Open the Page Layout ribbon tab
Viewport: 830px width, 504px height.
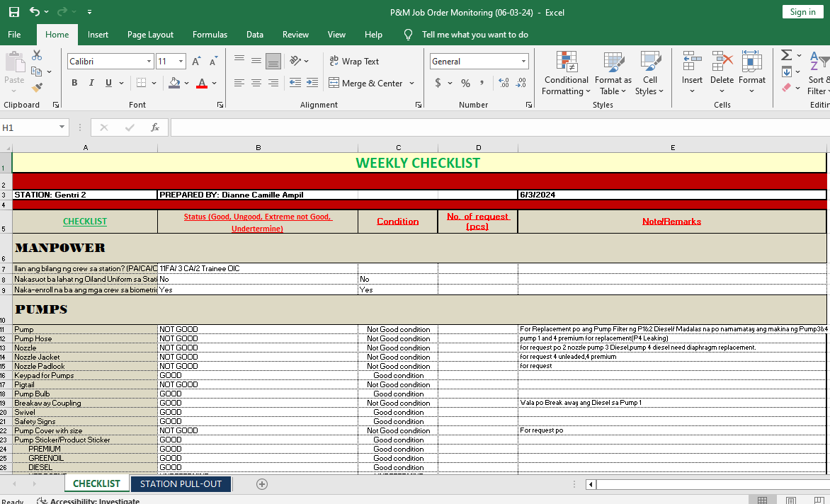click(x=150, y=34)
